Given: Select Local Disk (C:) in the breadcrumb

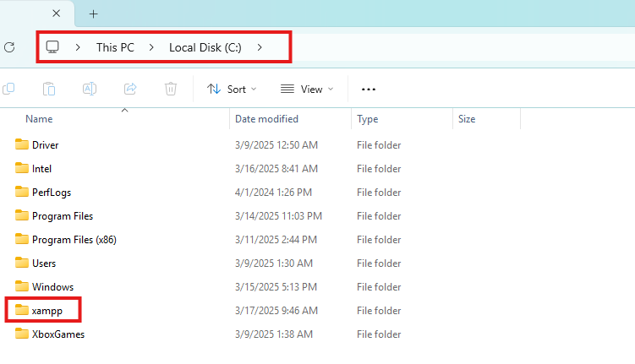Looking at the screenshot, I should (x=205, y=47).
